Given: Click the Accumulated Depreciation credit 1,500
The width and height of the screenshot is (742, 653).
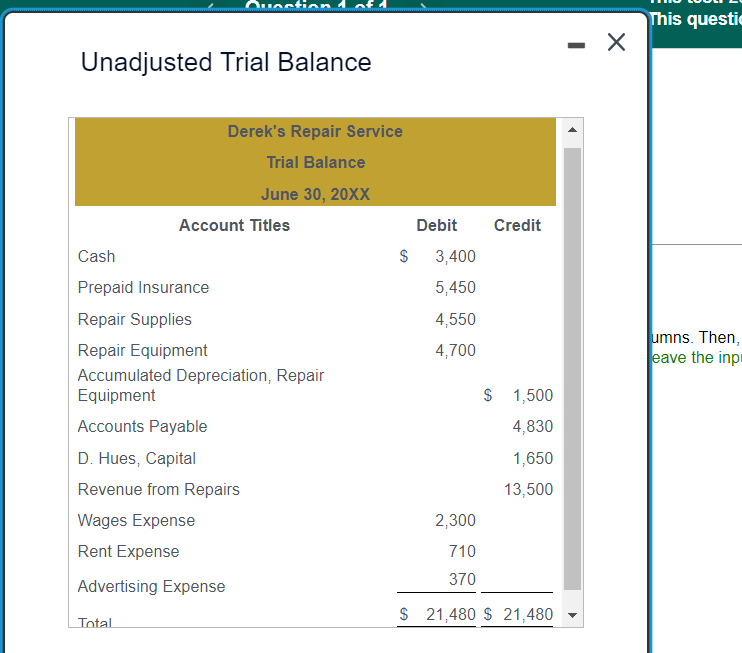Looking at the screenshot, I should (533, 396).
